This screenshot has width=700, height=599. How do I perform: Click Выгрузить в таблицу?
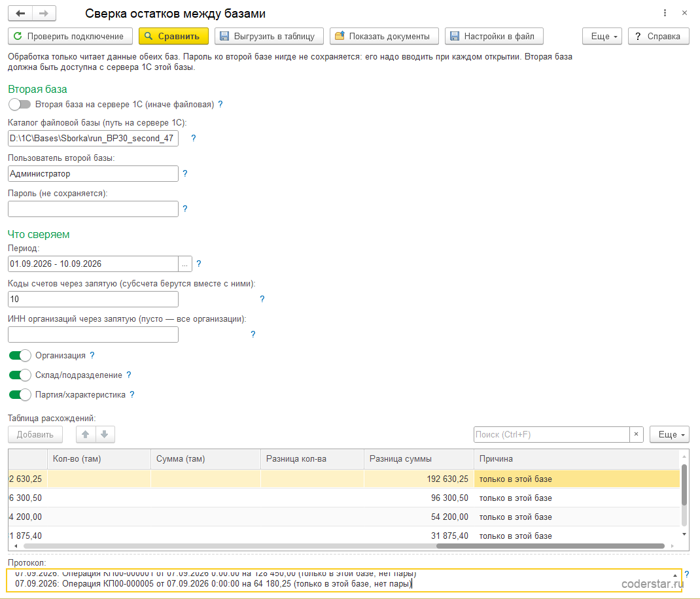coord(268,36)
